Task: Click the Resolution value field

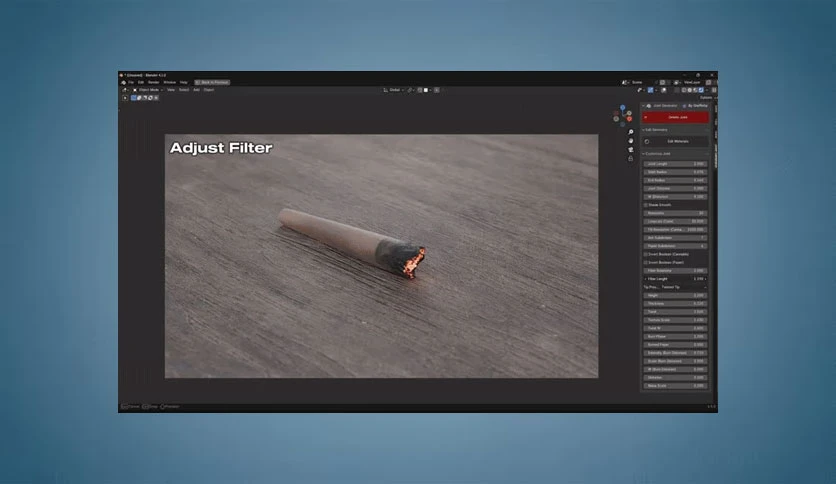Action: [x=675, y=213]
